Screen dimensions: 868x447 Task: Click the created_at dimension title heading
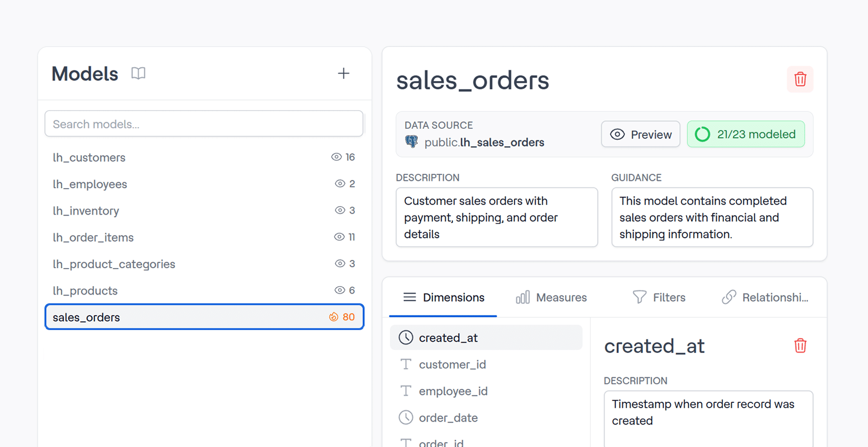[654, 346]
